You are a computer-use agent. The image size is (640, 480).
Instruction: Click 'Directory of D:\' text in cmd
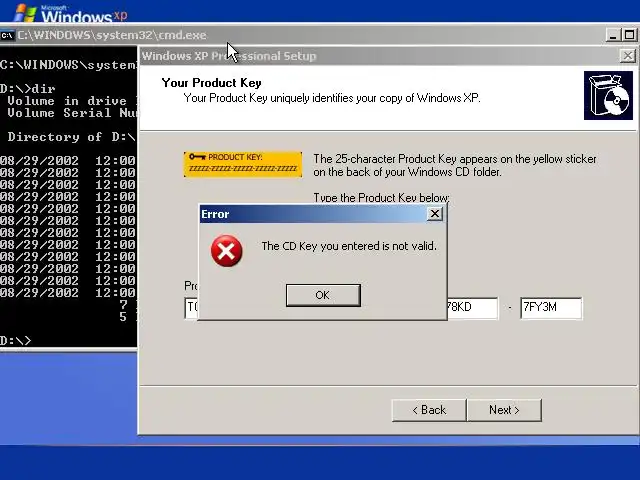[71, 137]
